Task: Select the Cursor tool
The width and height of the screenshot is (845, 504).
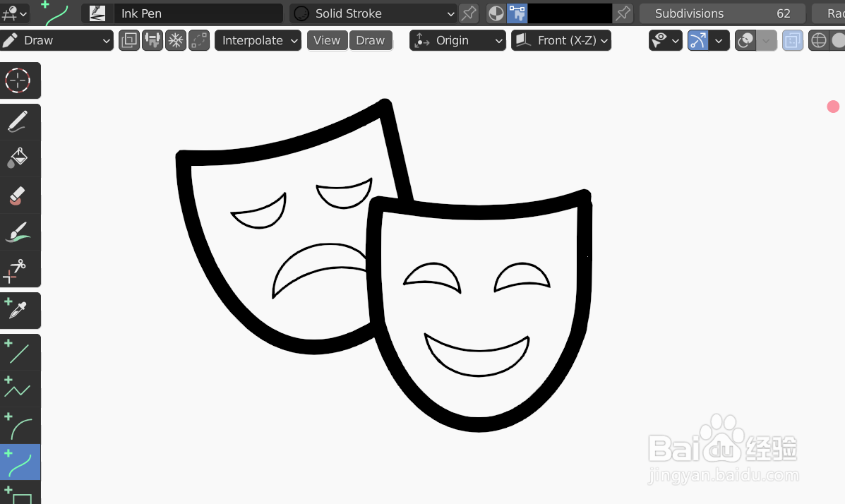Action: click(x=18, y=81)
